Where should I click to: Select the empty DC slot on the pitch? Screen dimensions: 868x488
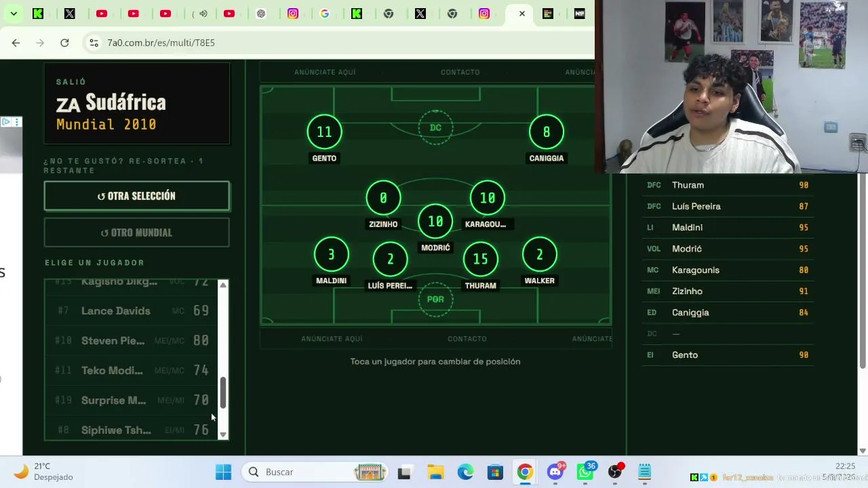435,127
